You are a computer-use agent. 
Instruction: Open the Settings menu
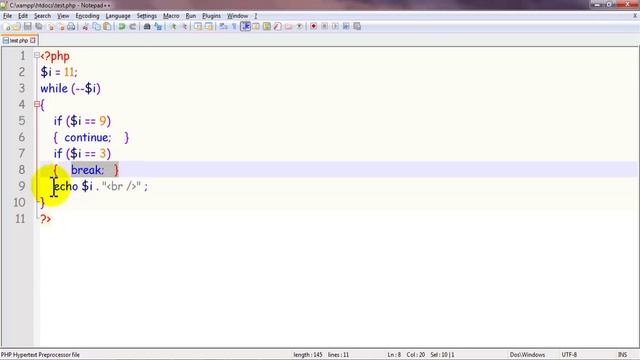coord(147,16)
